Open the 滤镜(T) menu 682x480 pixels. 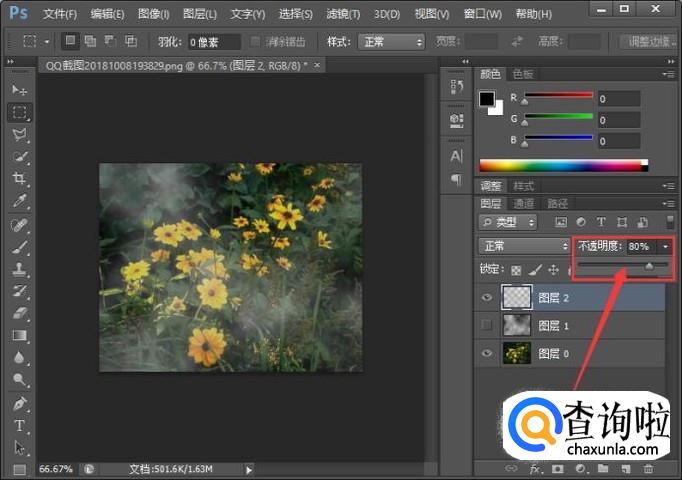coord(343,14)
